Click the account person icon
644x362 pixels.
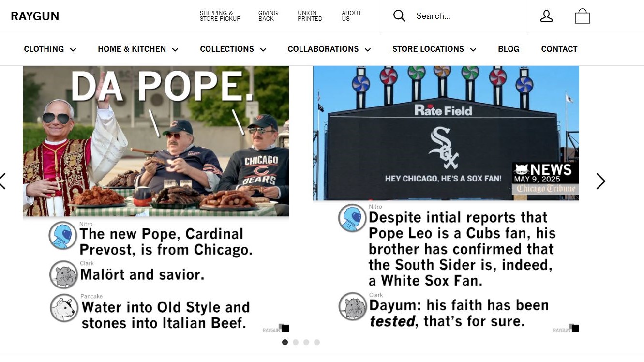click(546, 16)
